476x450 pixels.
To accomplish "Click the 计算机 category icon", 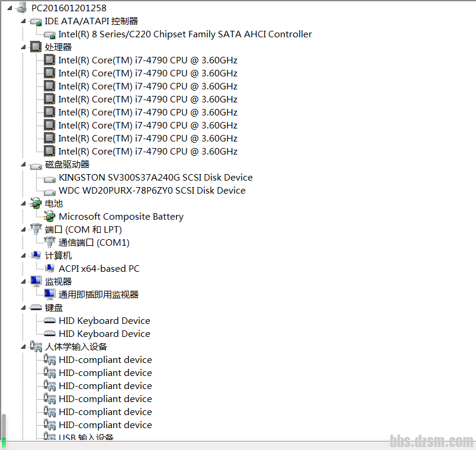I will click(x=36, y=256).
